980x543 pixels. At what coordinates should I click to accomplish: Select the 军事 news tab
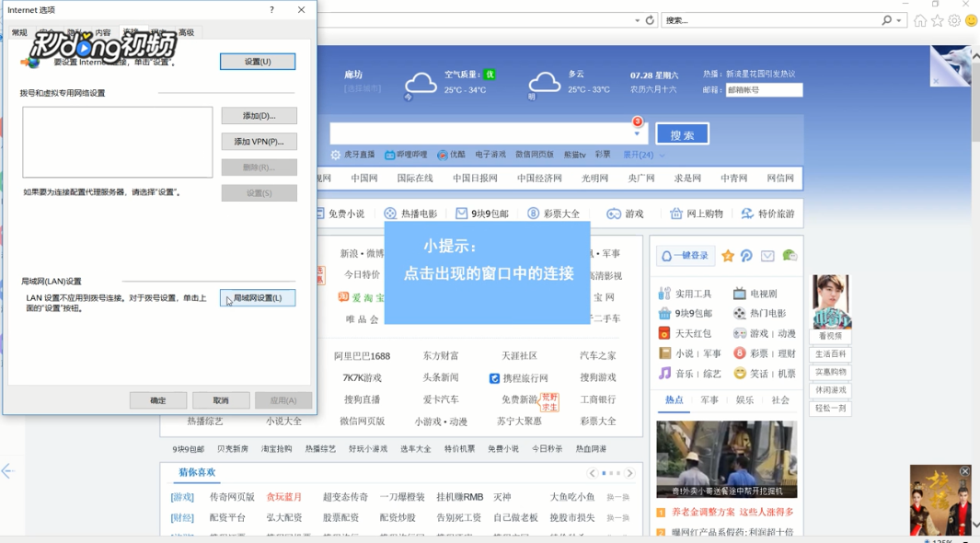pyautogui.click(x=709, y=400)
